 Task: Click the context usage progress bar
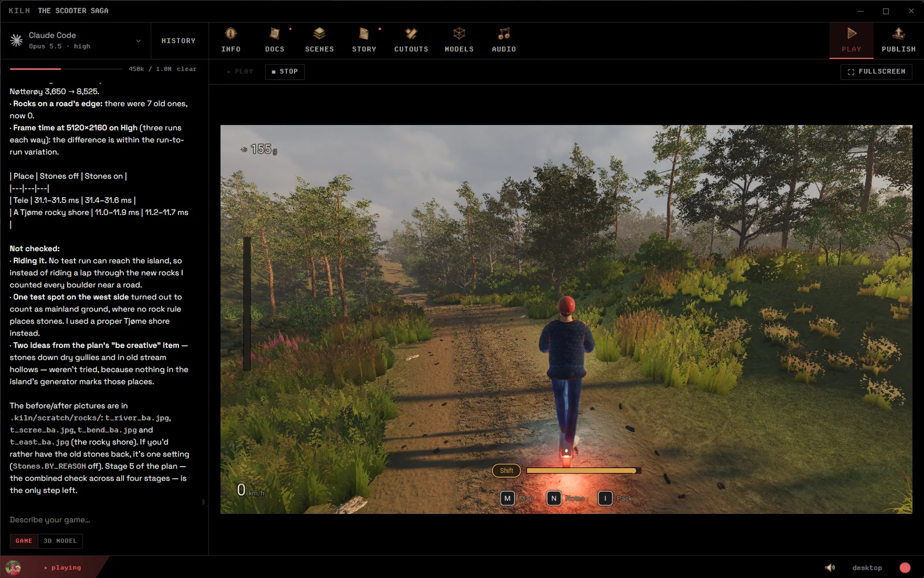(x=66, y=69)
